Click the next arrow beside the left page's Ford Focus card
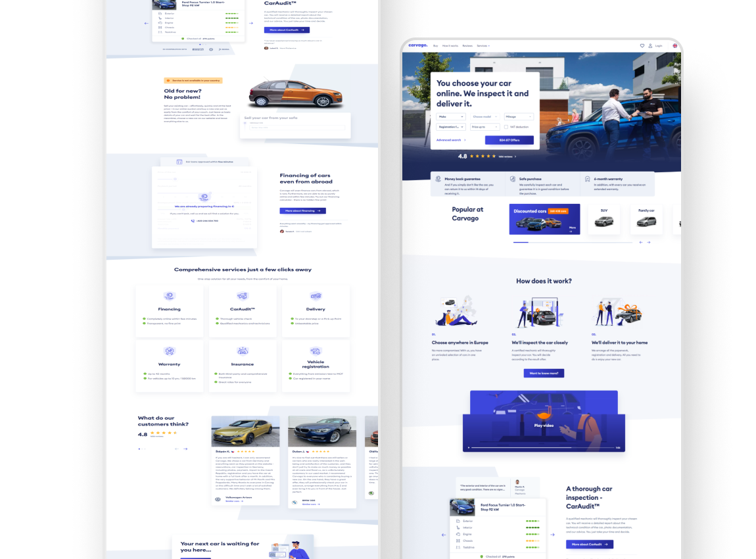 click(250, 23)
